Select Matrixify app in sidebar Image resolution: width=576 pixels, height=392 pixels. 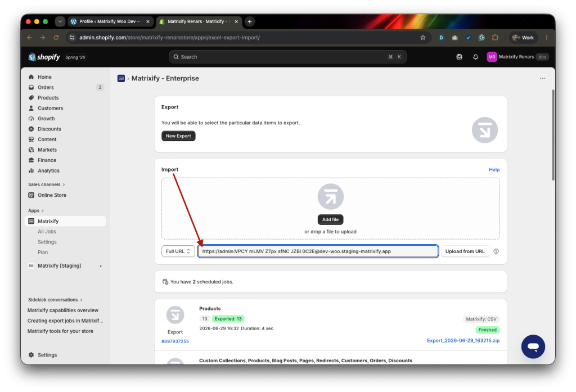point(65,221)
